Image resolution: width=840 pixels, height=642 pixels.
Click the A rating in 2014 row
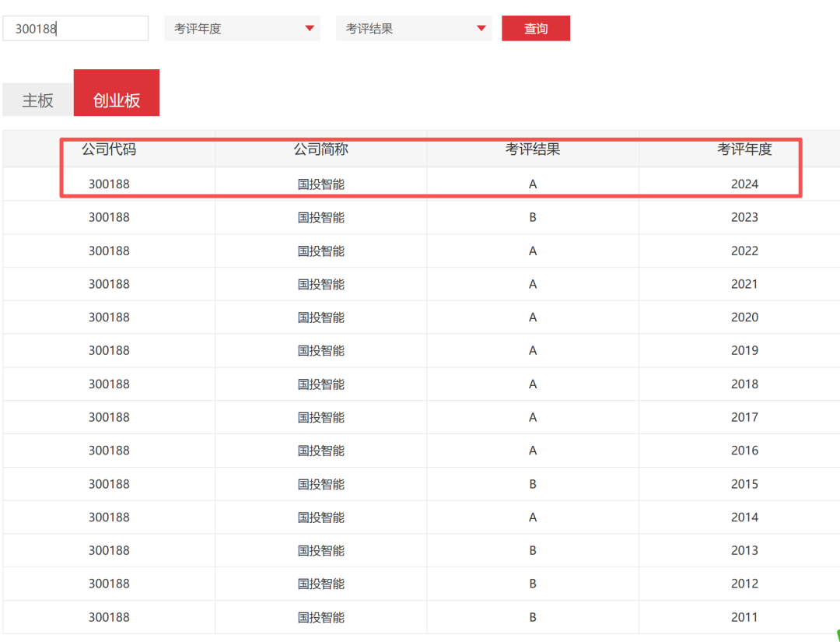click(x=533, y=517)
